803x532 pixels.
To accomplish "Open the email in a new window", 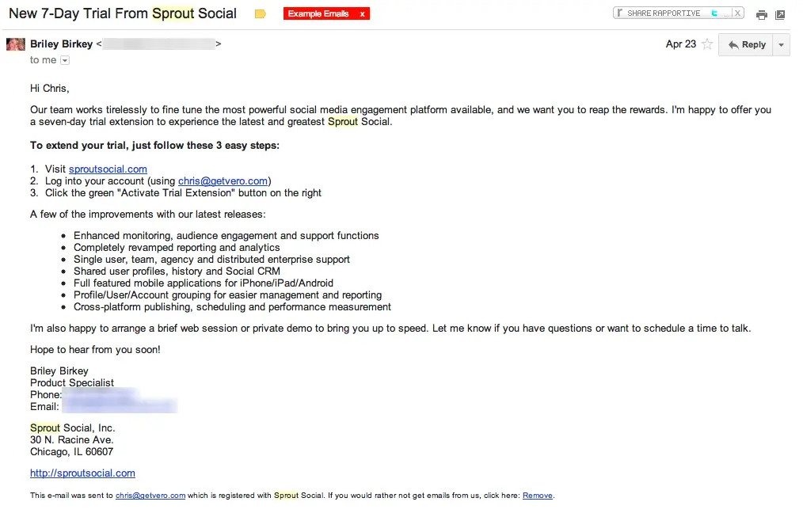I will point(781,14).
